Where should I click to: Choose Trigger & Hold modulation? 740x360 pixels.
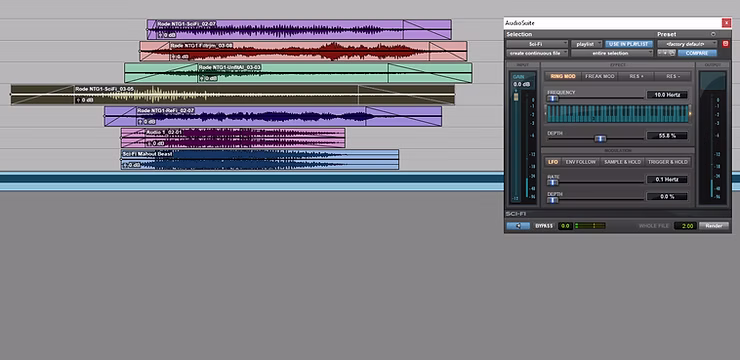coord(667,162)
